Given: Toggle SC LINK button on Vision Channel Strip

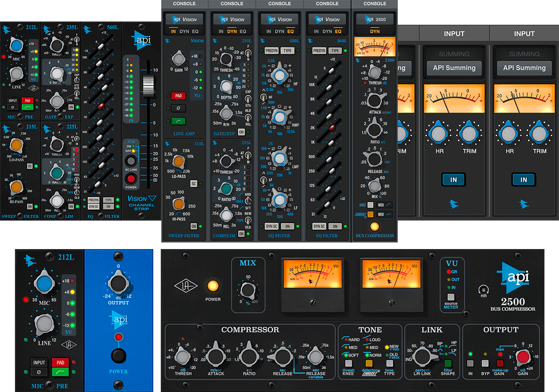Looking at the screenshot, I should point(132,161).
